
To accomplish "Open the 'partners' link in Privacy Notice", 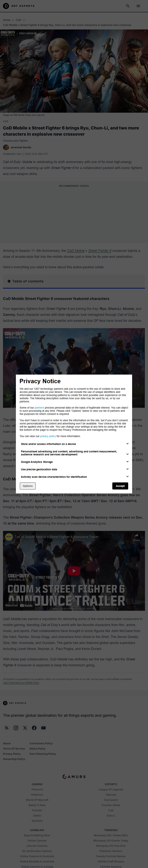I will click(39, 408).
